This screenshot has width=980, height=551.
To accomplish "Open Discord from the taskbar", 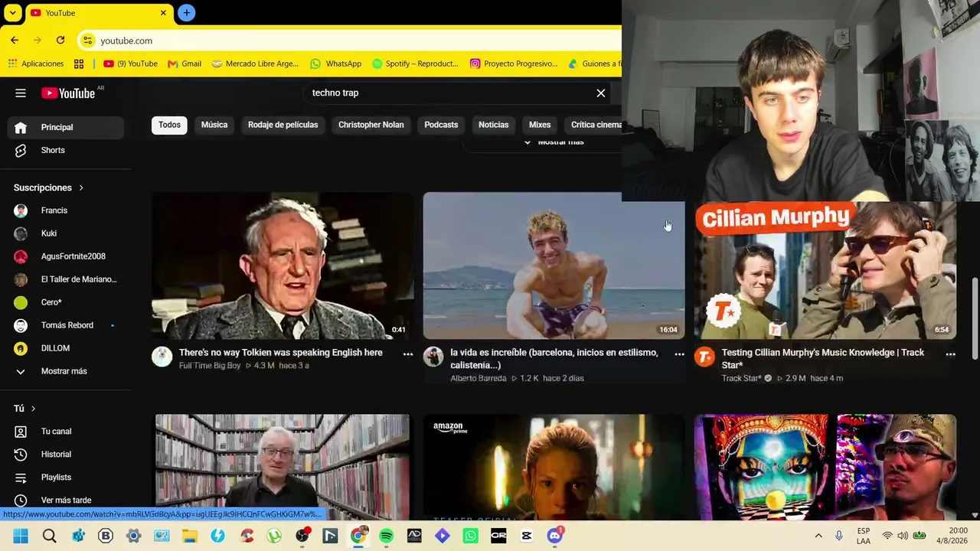I will pyautogui.click(x=555, y=536).
